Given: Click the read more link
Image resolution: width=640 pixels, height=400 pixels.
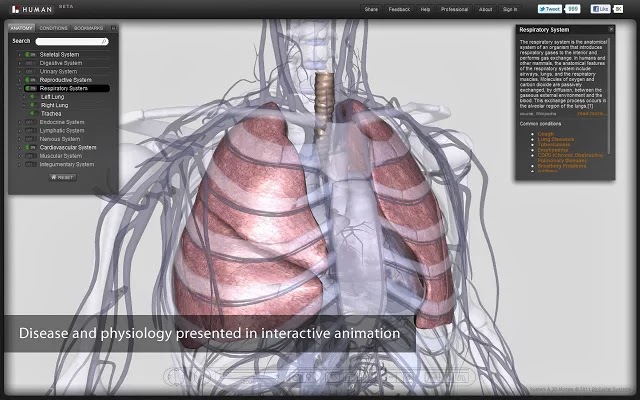Looking at the screenshot, I should (x=592, y=113).
